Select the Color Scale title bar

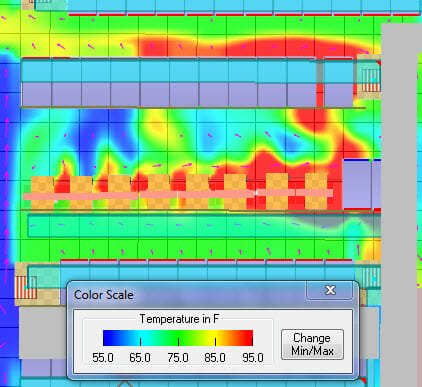187,295
